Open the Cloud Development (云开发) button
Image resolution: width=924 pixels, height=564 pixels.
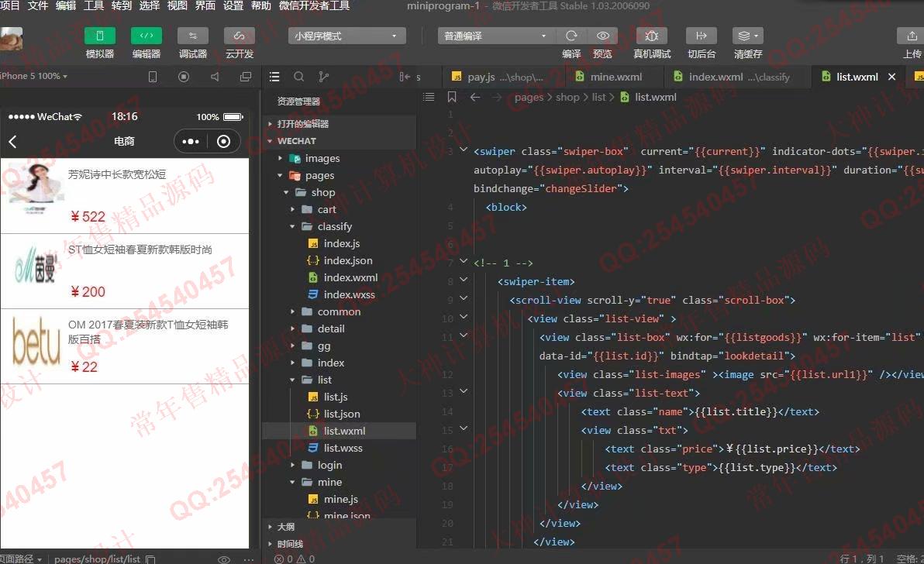pyautogui.click(x=240, y=36)
